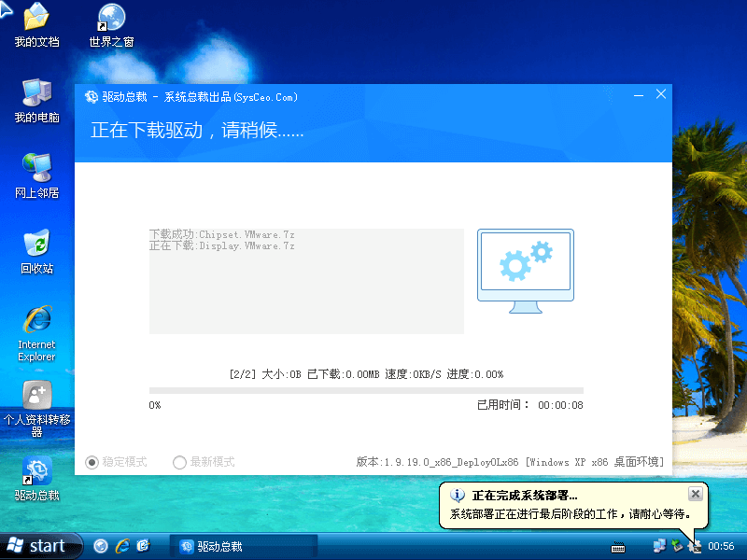The image size is (747, 560).
Task: Select the 网上邻居 desktop icon
Action: 36,167
